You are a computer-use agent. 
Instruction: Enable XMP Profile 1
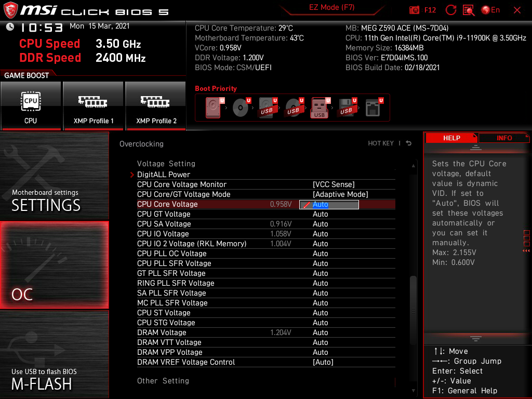click(x=94, y=106)
